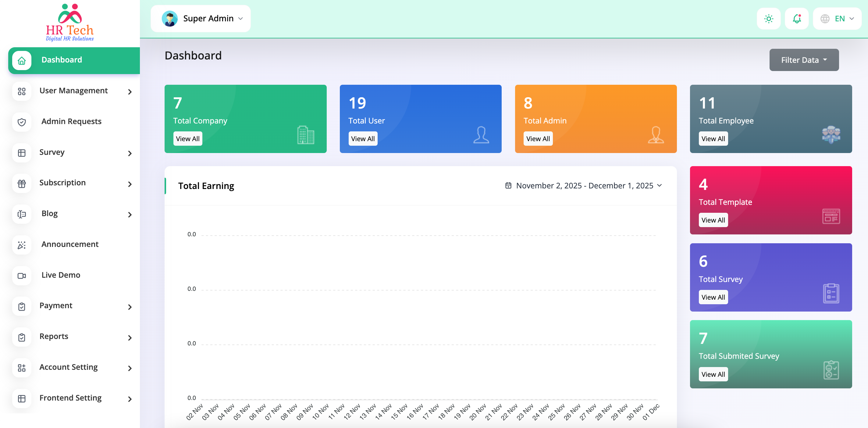Click the Super Admin avatar picture

tap(170, 19)
